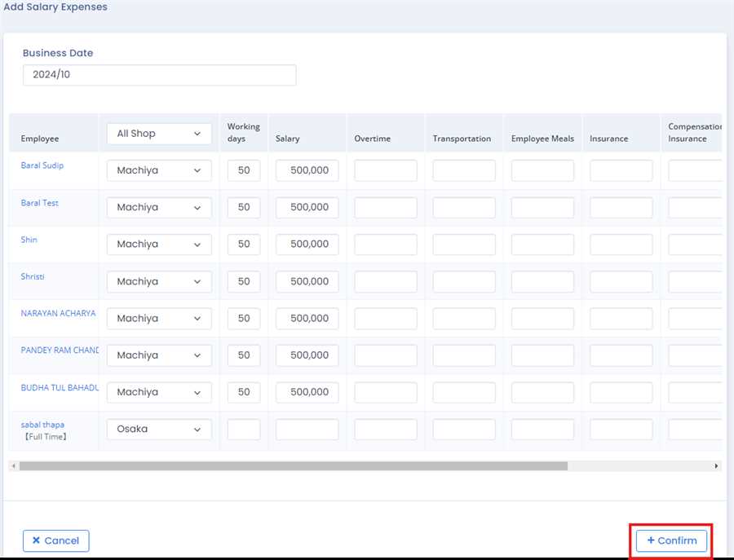The height and width of the screenshot is (560, 734).
Task: Open Baral Sudip employee link
Action: pyautogui.click(x=42, y=165)
